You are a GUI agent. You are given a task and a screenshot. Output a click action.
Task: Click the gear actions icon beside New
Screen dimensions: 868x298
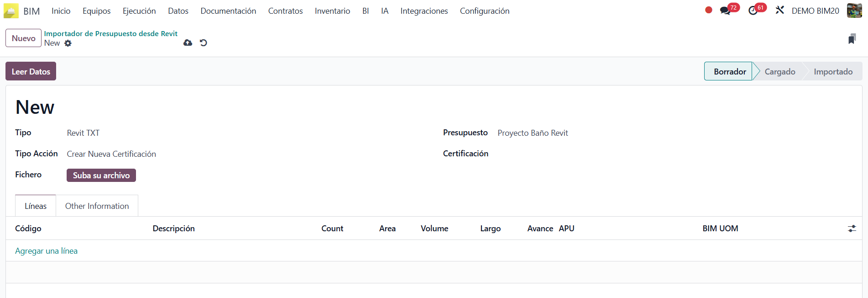(x=68, y=43)
